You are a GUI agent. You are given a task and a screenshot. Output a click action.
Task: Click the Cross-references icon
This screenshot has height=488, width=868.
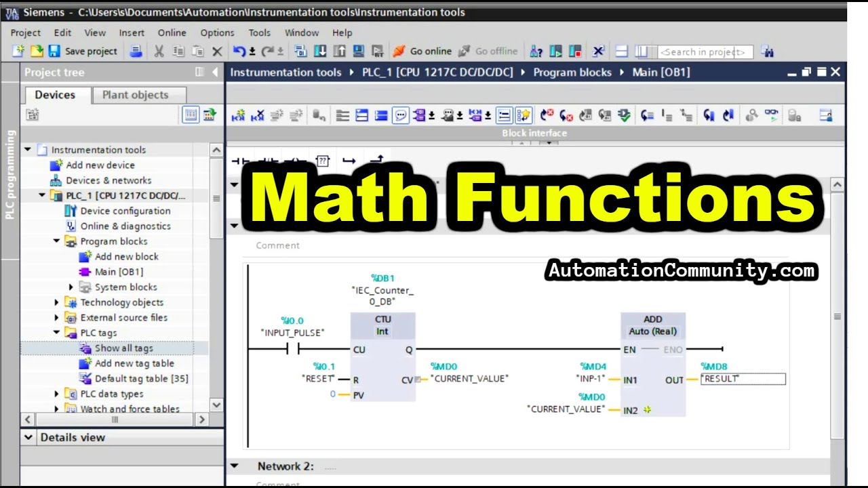coord(598,51)
